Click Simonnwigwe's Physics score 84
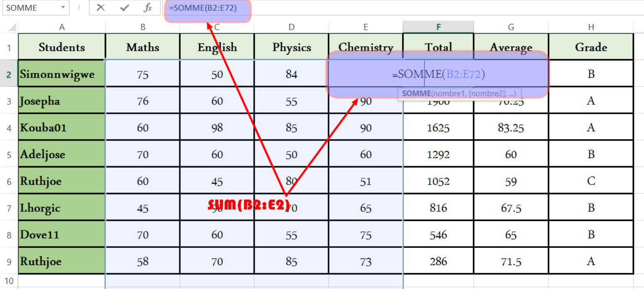This screenshot has height=289, width=644. point(291,74)
